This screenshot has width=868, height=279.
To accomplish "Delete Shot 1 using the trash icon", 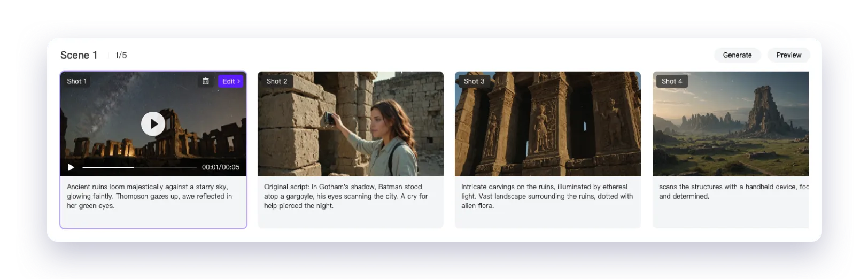I will [x=205, y=81].
